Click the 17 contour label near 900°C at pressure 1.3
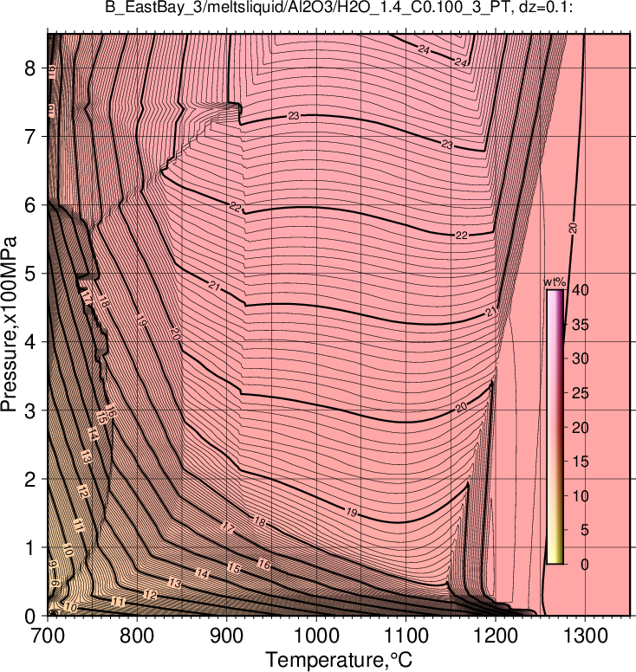Viewport: 636px width, 672px height. (x=228, y=527)
